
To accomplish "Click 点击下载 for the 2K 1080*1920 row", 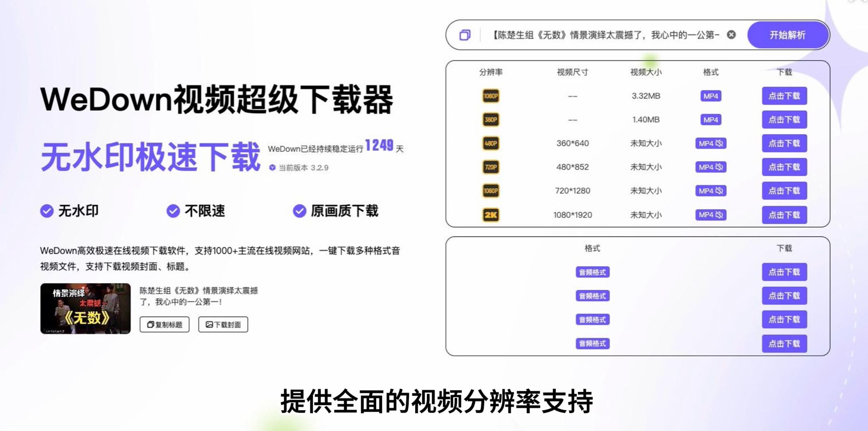I will (784, 215).
